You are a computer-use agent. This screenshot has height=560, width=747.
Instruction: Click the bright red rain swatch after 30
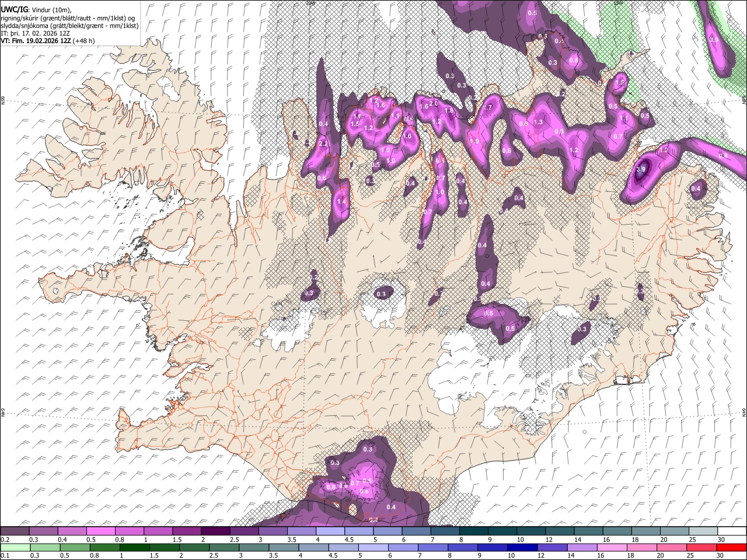[x=732, y=547]
